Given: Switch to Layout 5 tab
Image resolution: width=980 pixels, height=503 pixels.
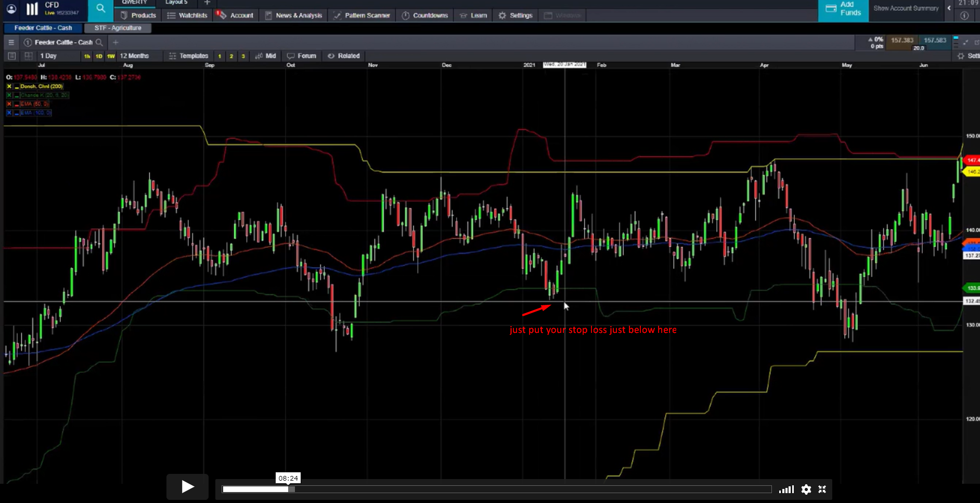Looking at the screenshot, I should click(x=176, y=3).
